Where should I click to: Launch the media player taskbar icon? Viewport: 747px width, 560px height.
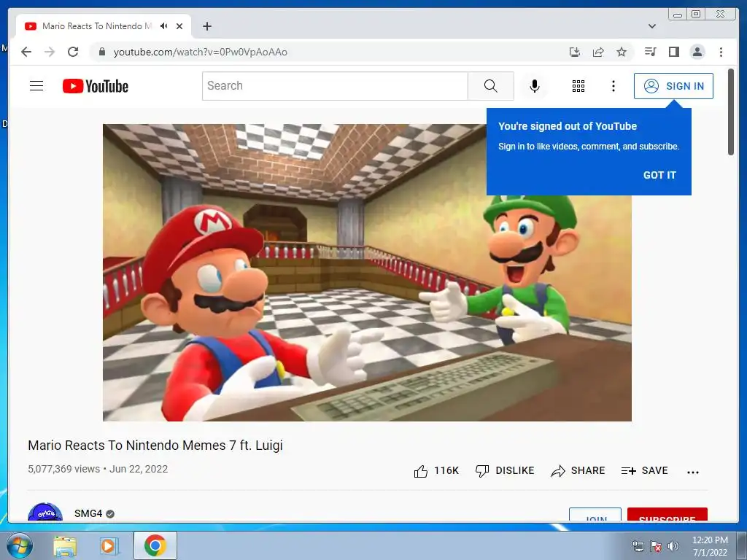point(108,546)
